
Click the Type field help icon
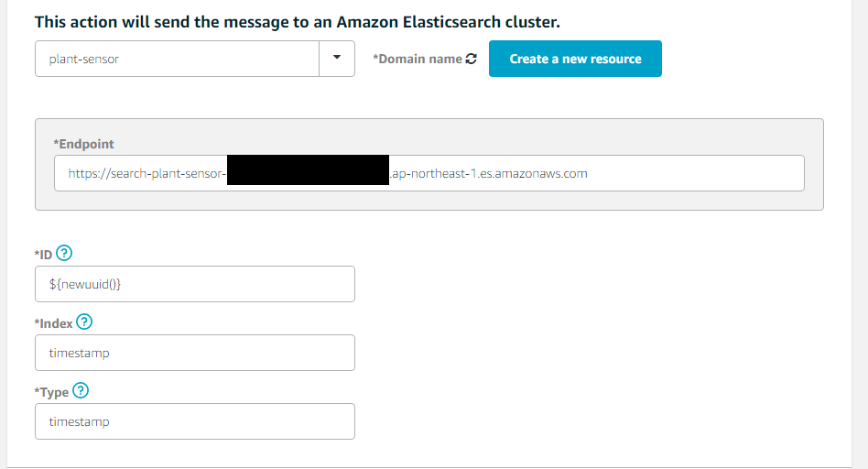[80, 391]
